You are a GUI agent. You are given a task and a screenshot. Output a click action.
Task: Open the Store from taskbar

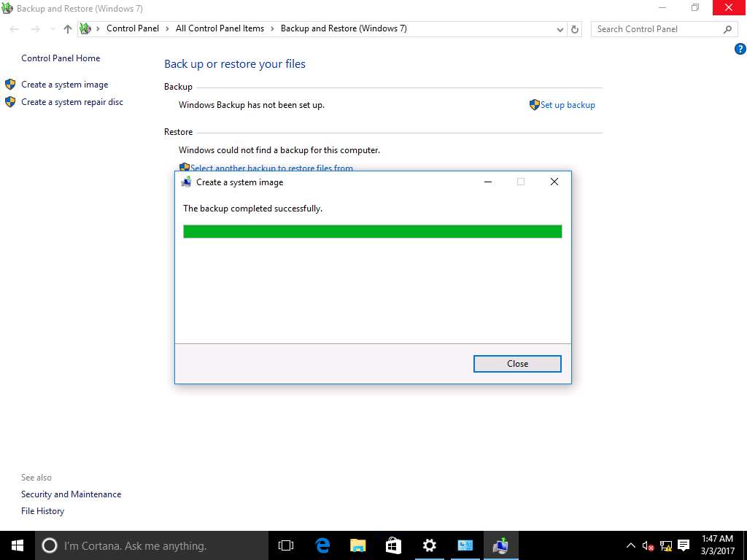click(393, 545)
